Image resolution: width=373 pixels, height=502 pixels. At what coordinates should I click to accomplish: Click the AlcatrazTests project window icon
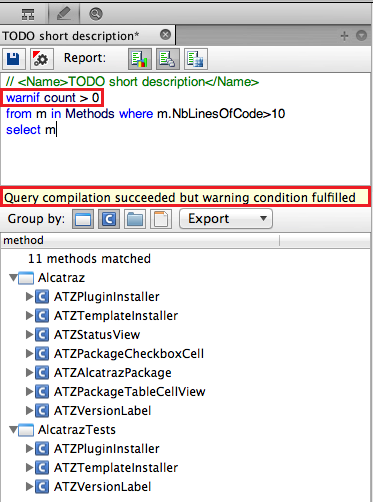coord(26,430)
